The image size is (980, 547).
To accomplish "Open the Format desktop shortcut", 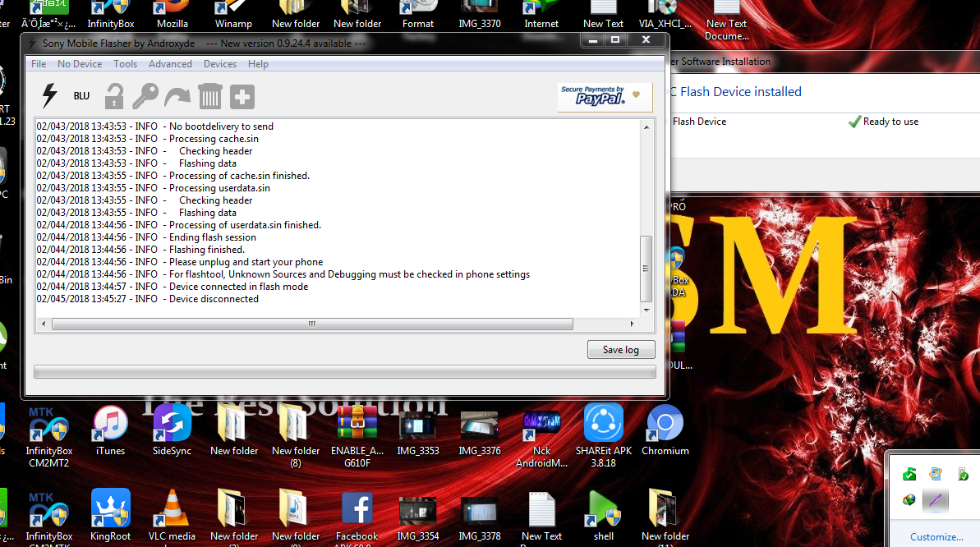I will click(x=418, y=15).
